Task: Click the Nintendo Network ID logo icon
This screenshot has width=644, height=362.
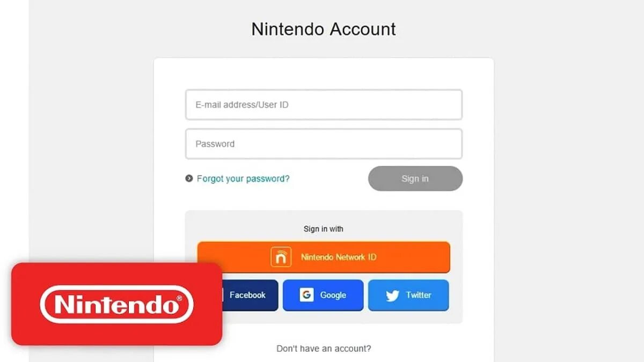Action: coord(281,257)
